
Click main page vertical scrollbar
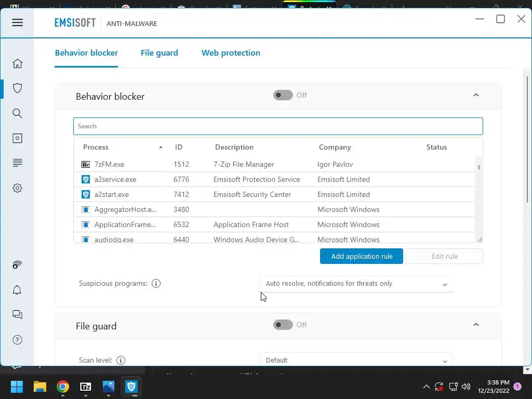[x=527, y=139]
